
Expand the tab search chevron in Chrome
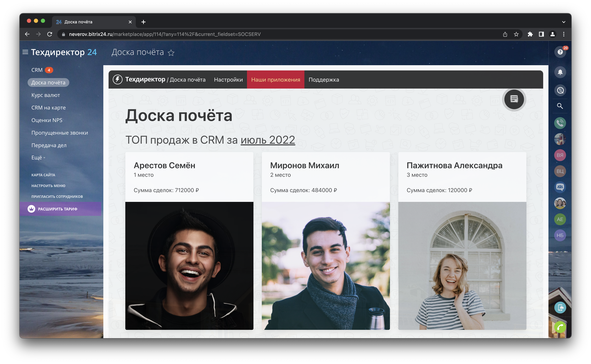coord(564,22)
